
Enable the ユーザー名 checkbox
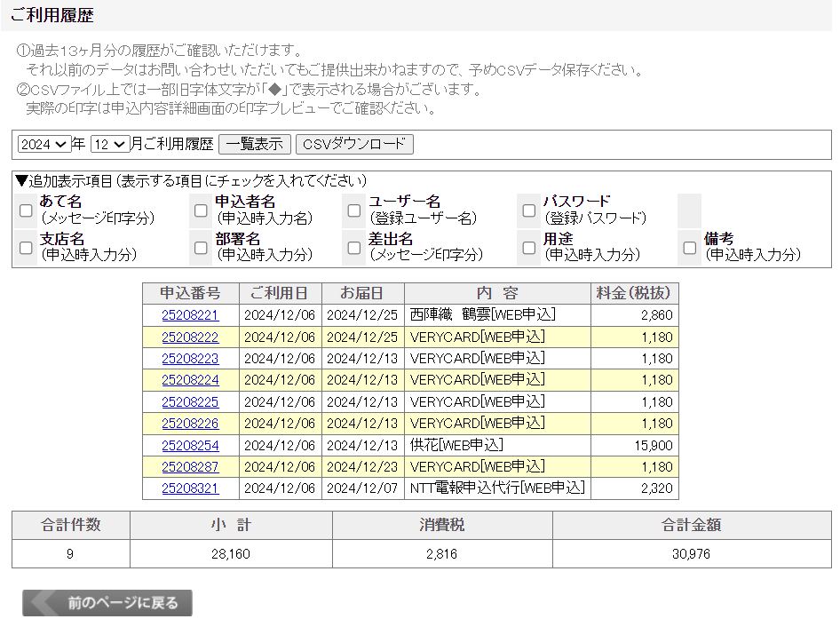pos(353,210)
